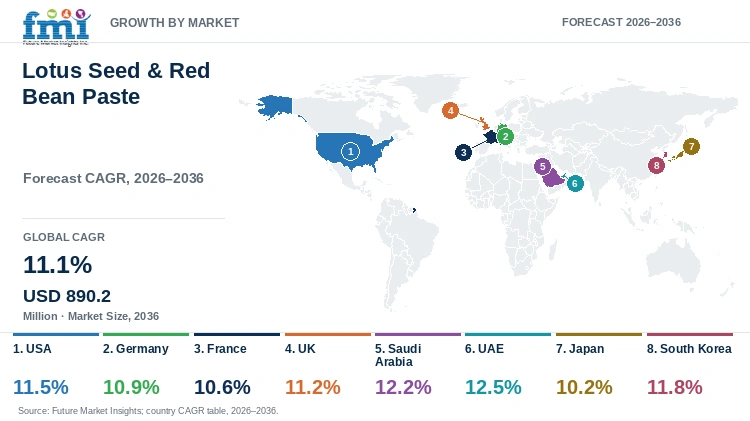This screenshot has height=421, width=750.
Task: Click the blue color bar above USA
Action: coord(56,334)
